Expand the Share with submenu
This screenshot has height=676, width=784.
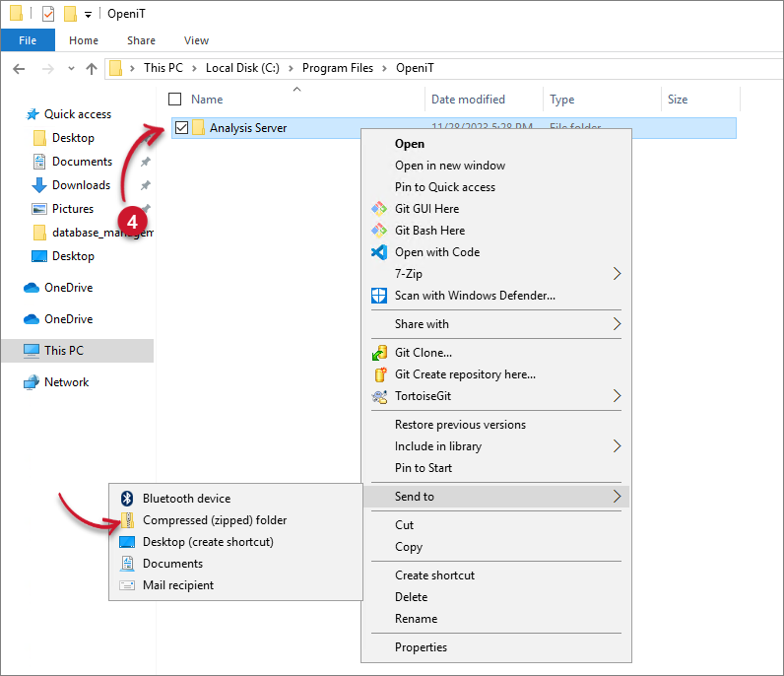point(617,324)
